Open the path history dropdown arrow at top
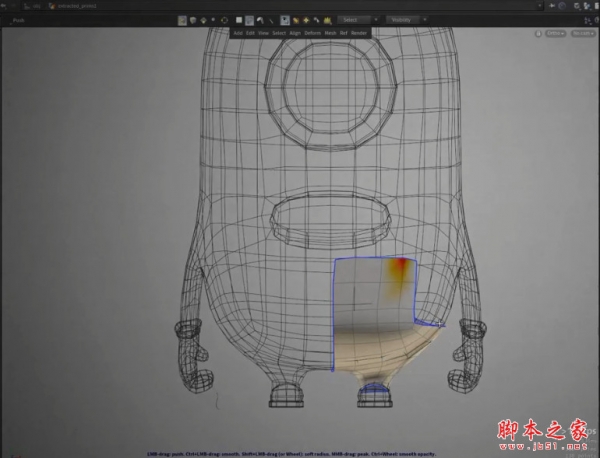 tap(540, 6)
